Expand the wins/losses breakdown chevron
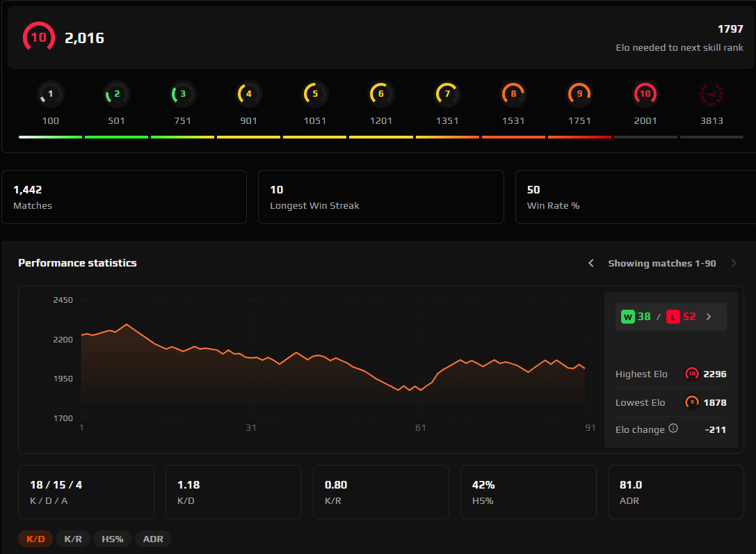756x554 pixels. click(x=709, y=317)
